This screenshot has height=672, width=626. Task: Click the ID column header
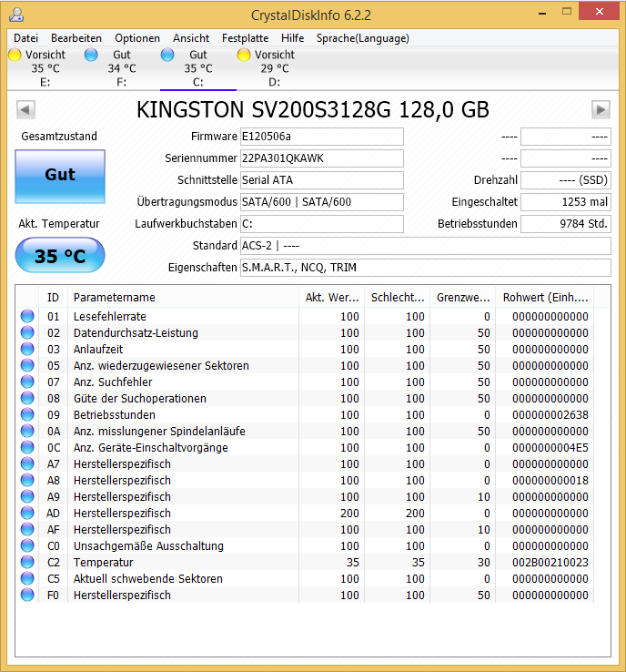pyautogui.click(x=53, y=298)
